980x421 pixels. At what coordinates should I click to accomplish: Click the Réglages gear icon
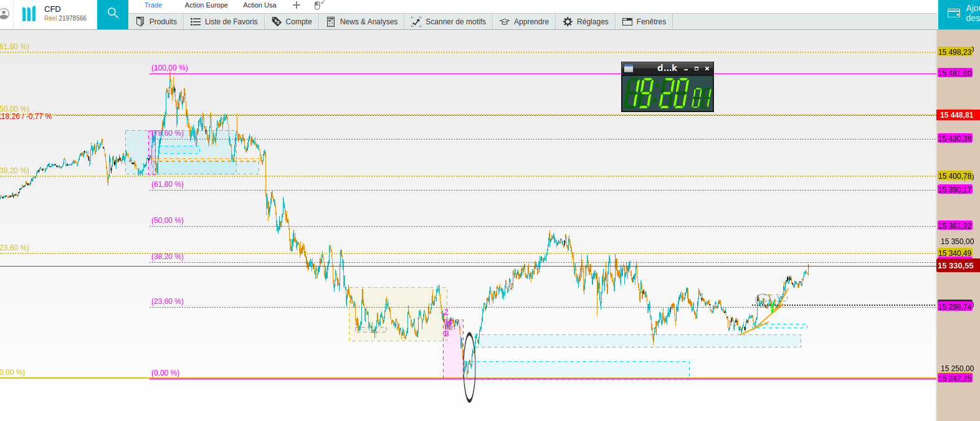[x=568, y=21]
